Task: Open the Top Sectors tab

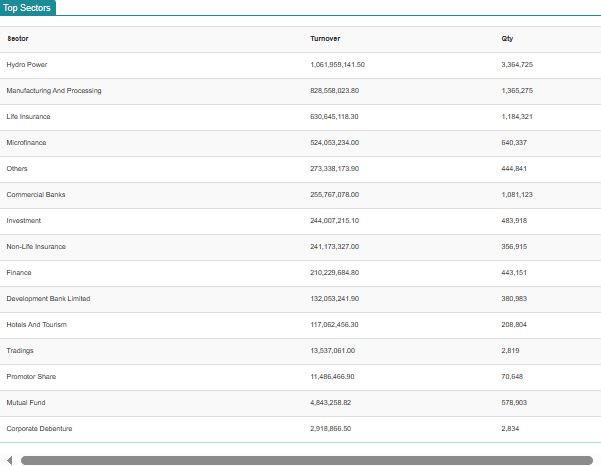Action: point(28,8)
